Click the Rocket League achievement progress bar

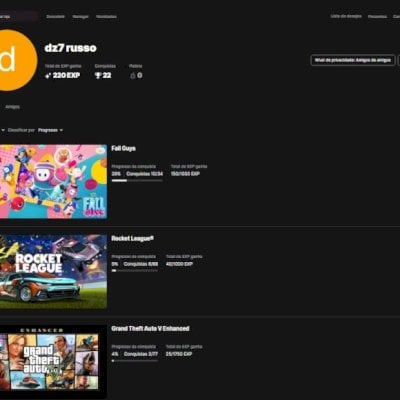[x=135, y=271]
